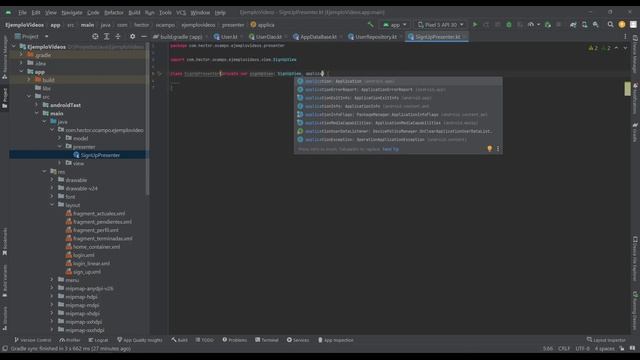Expand the model package
The height and width of the screenshot is (360, 640).
tap(60, 138)
